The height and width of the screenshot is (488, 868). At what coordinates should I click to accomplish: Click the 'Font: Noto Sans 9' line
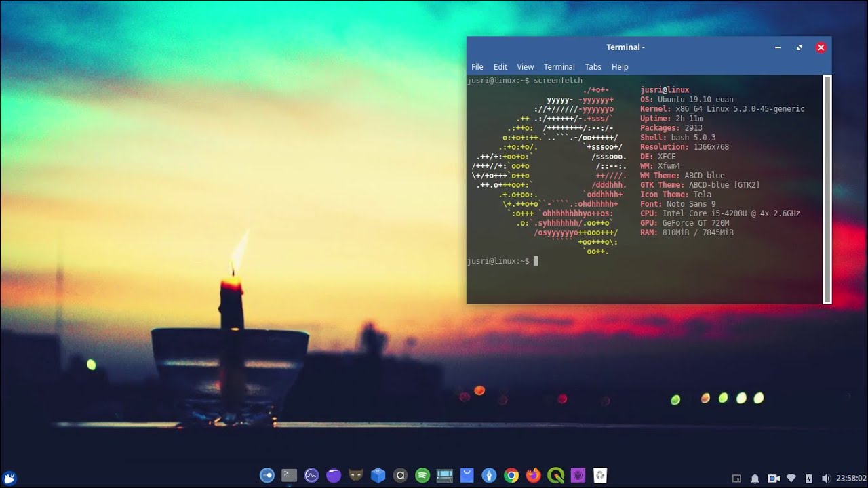[x=677, y=204]
